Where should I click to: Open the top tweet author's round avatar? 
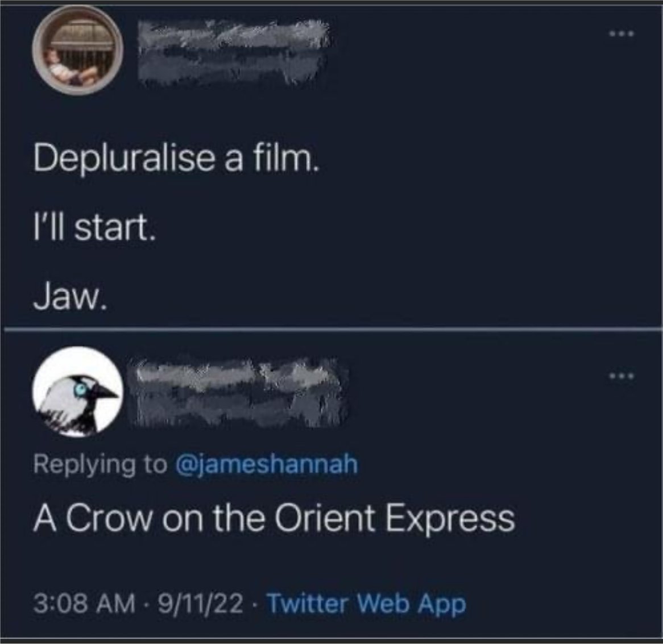coord(77,50)
